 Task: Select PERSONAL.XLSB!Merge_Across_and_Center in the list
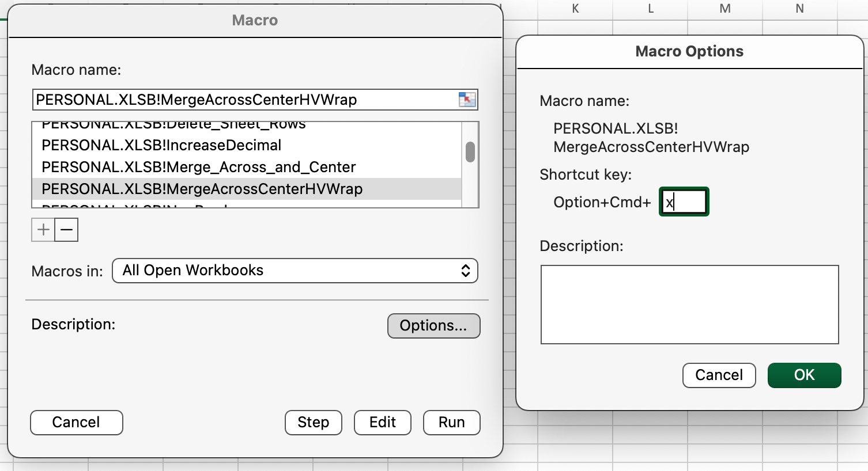click(247, 167)
